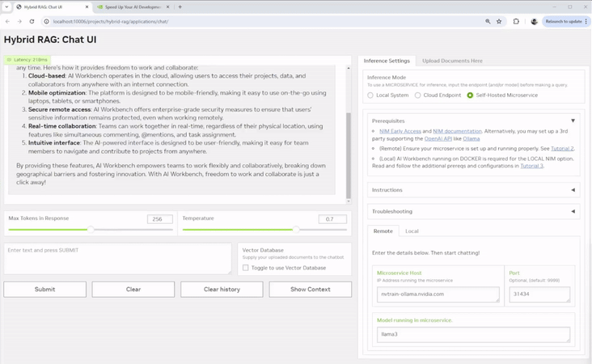592x364 pixels.
Task: Select the Cloud Endpoint radio option
Action: pyautogui.click(x=417, y=95)
